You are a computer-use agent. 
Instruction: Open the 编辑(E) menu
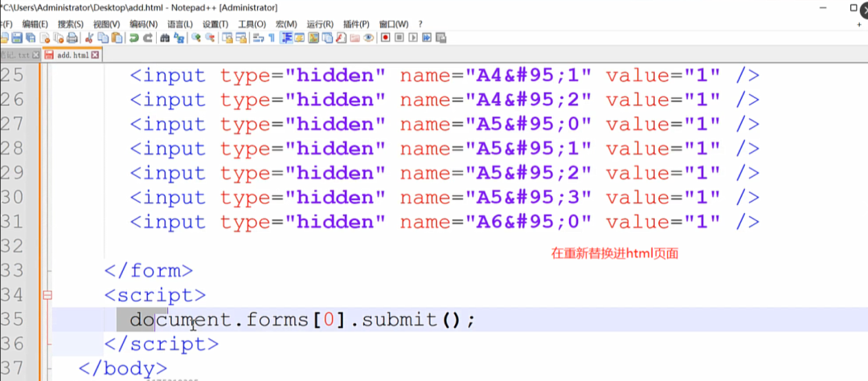pos(35,24)
